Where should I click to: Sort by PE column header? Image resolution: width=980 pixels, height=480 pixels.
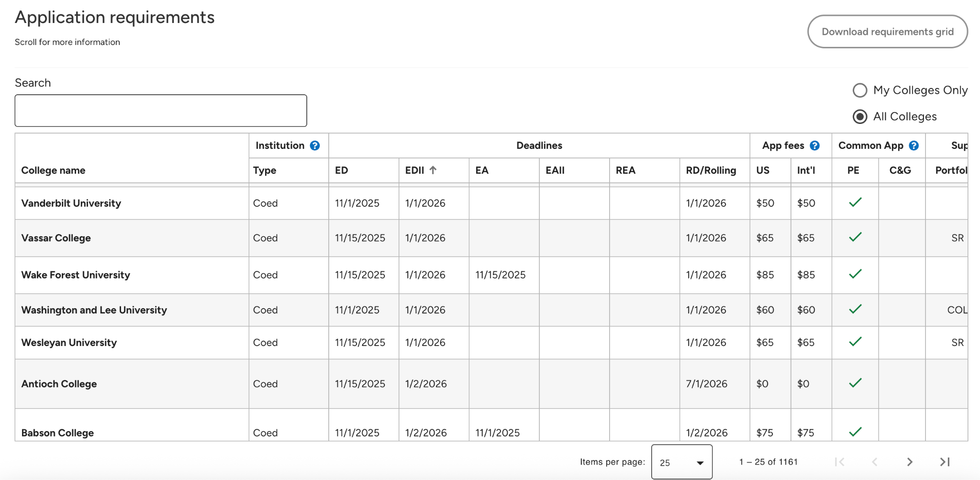853,170
